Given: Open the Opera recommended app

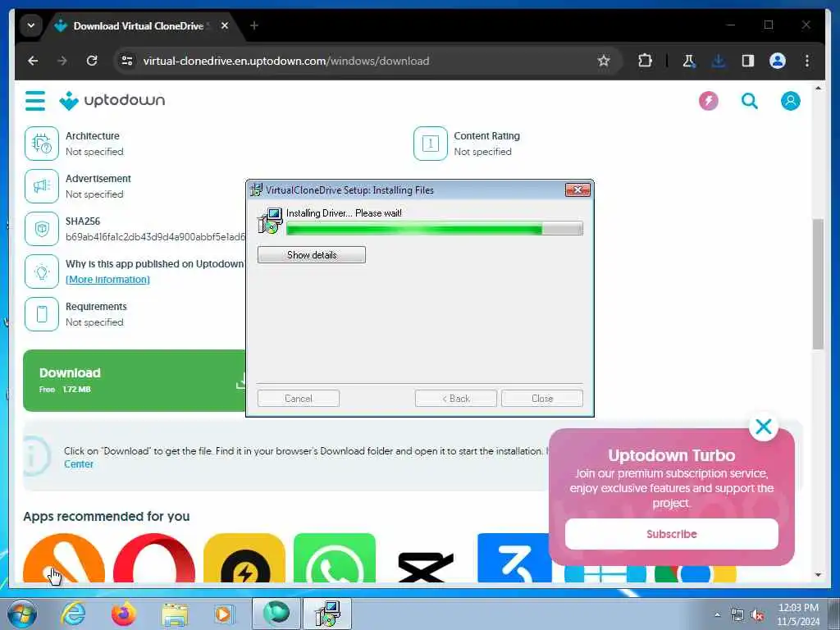Looking at the screenshot, I should pyautogui.click(x=154, y=558).
